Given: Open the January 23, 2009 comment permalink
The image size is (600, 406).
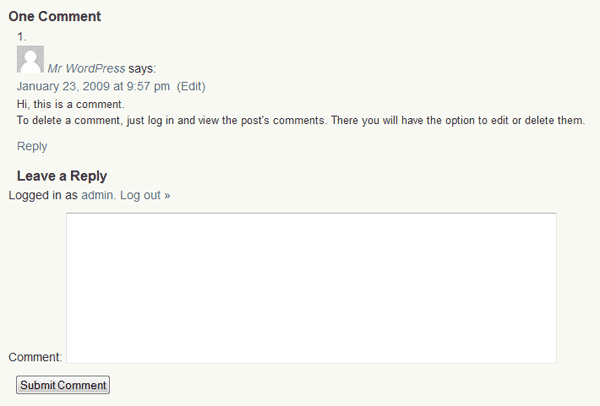Looking at the screenshot, I should tap(93, 86).
